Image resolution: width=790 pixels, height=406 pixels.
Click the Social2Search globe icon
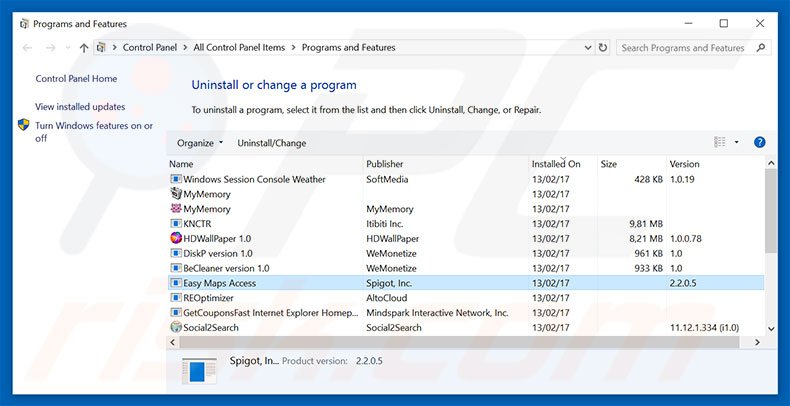tap(176, 327)
